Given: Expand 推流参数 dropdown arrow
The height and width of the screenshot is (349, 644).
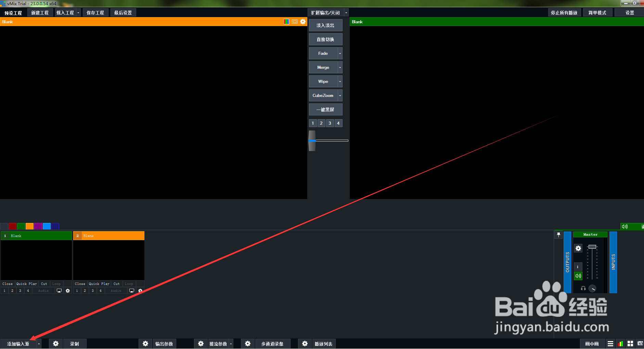Looking at the screenshot, I should pyautogui.click(x=231, y=344).
